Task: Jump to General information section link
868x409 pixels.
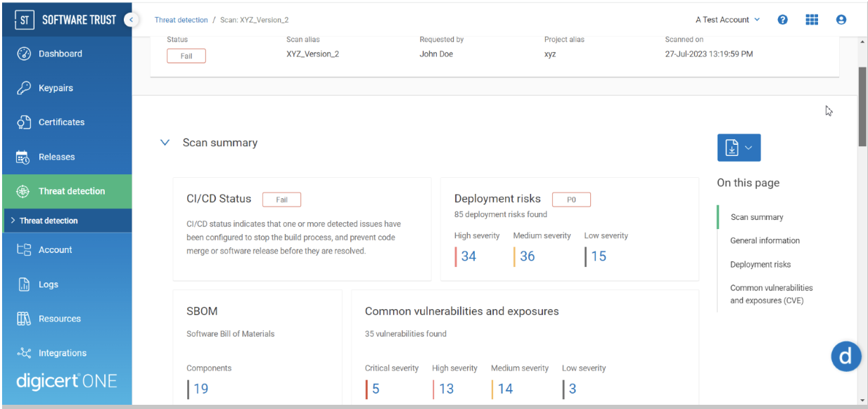Action: pos(765,241)
